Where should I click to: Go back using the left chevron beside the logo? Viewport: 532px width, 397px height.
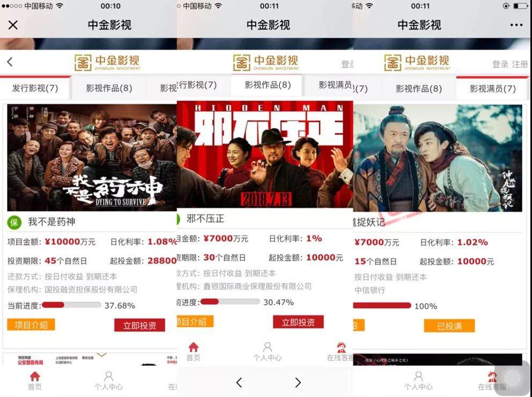click(x=10, y=62)
